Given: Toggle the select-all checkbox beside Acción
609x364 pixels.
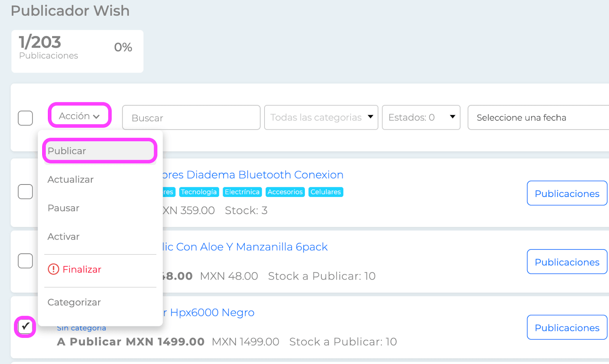Looking at the screenshot, I should pyautogui.click(x=26, y=118).
